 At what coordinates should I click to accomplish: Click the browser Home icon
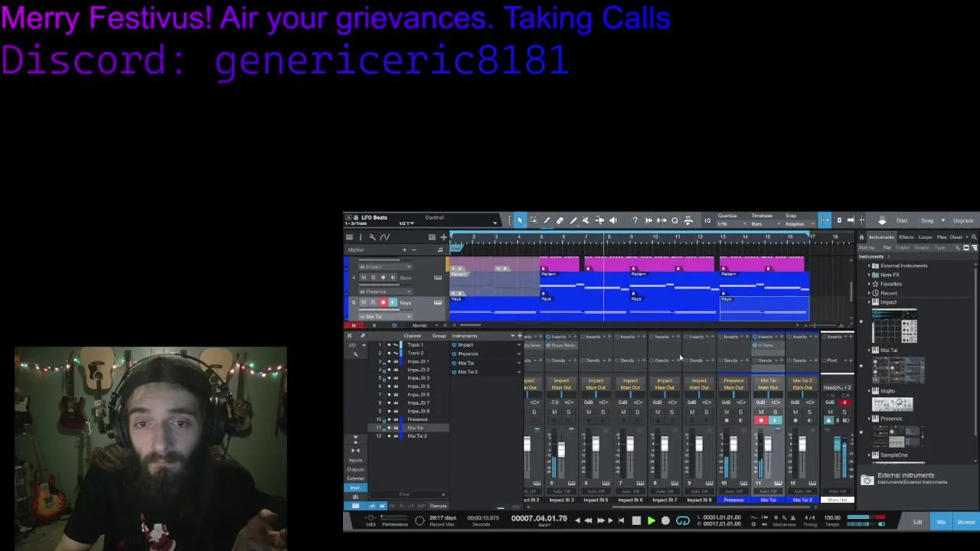(x=861, y=237)
